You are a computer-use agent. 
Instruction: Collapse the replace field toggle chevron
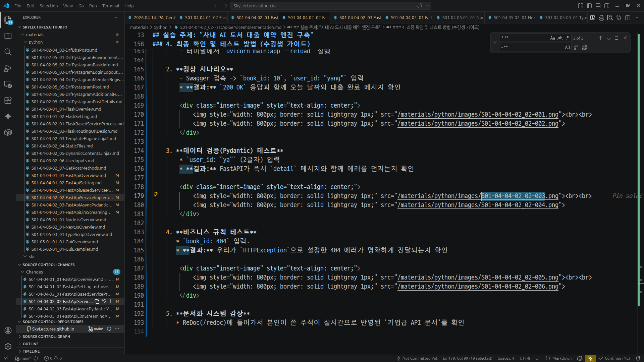click(x=495, y=43)
